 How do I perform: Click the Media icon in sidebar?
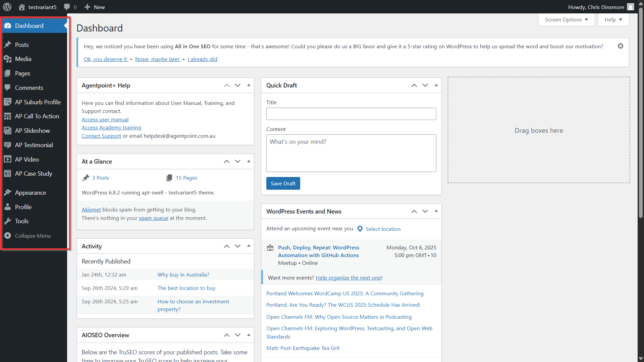pyautogui.click(x=8, y=59)
